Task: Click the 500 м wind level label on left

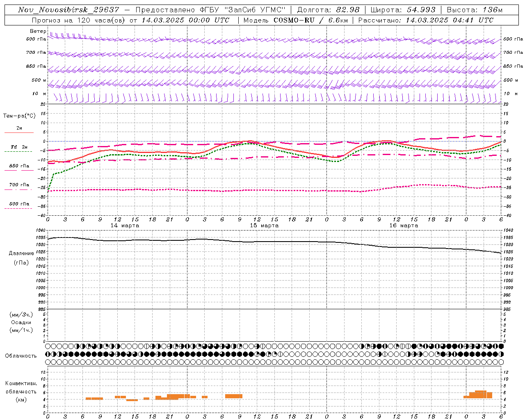Action: pyautogui.click(x=39, y=80)
